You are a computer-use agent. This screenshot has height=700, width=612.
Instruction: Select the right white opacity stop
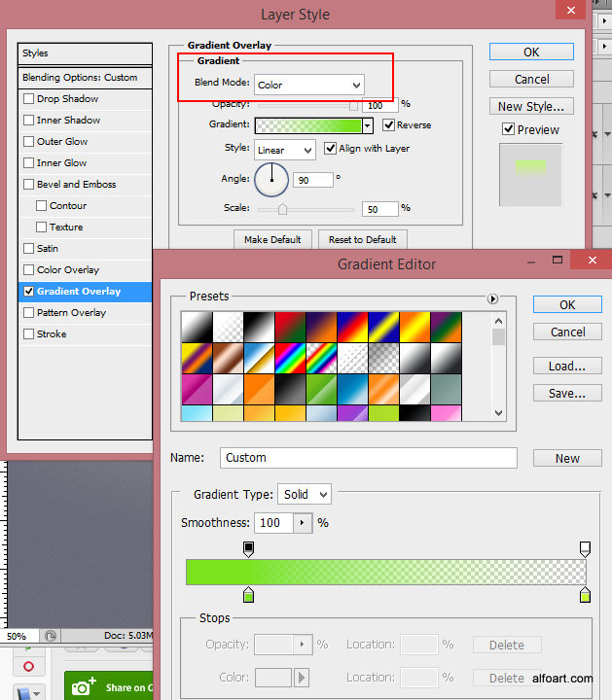pyautogui.click(x=585, y=549)
